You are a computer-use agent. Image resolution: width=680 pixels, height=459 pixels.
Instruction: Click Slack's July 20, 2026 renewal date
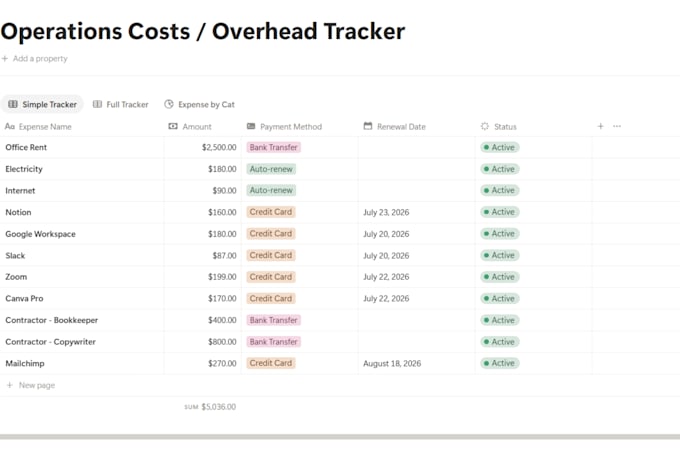[x=386, y=256]
